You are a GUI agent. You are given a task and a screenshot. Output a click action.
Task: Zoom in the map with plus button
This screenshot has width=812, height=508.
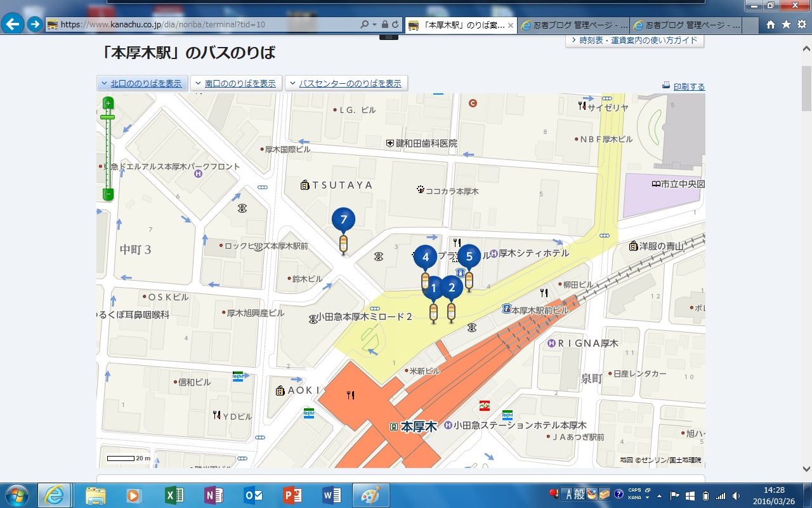(x=108, y=103)
